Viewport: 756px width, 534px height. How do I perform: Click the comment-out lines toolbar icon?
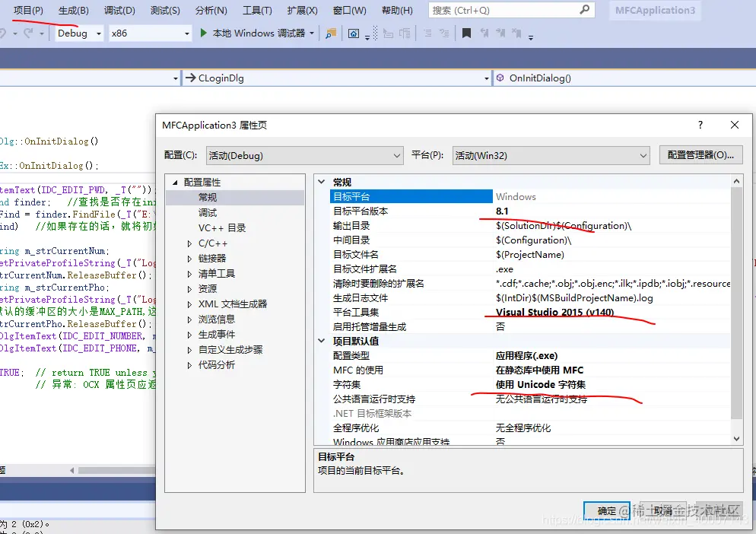[x=427, y=33]
